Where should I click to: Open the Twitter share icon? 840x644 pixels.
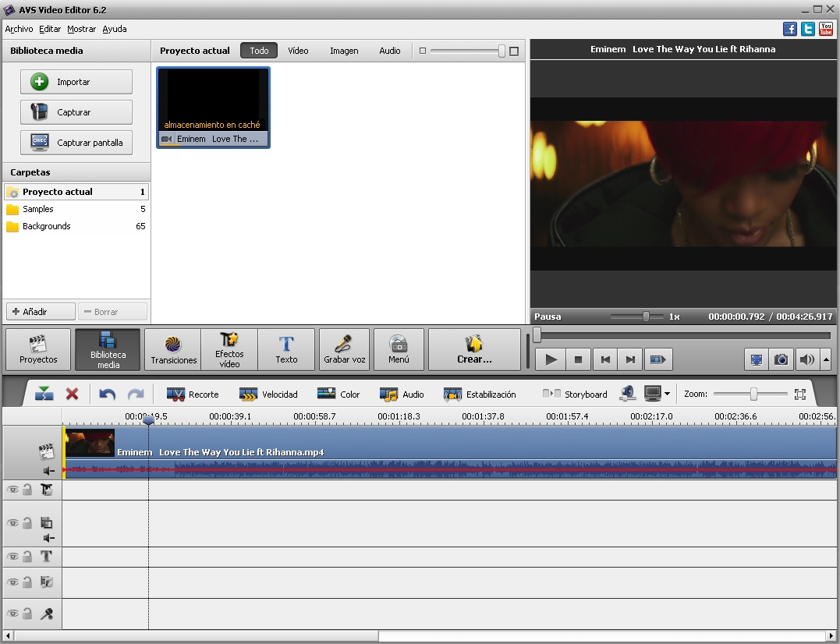[808, 29]
